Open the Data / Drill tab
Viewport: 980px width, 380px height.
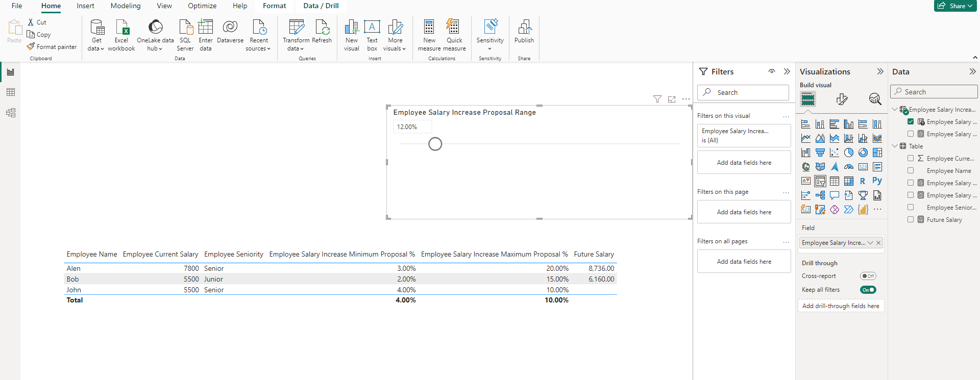[321, 6]
